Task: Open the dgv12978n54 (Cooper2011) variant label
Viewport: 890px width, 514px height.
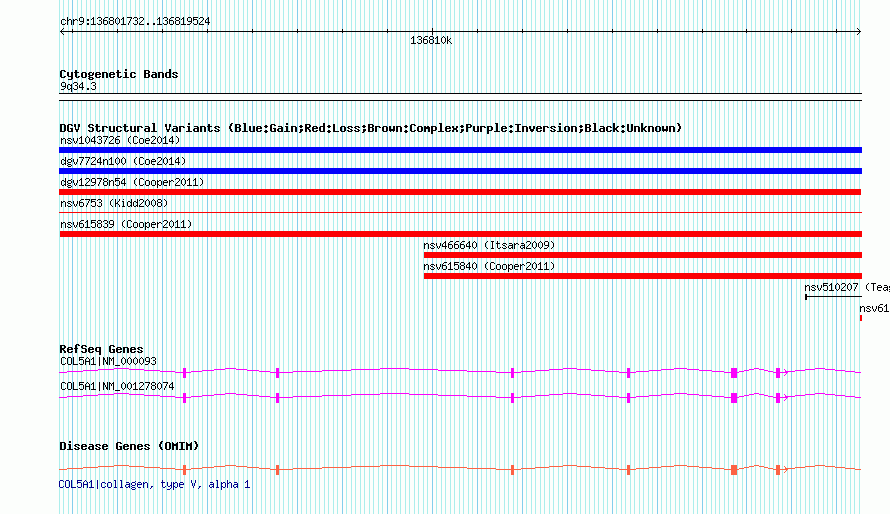Action: click(132, 182)
